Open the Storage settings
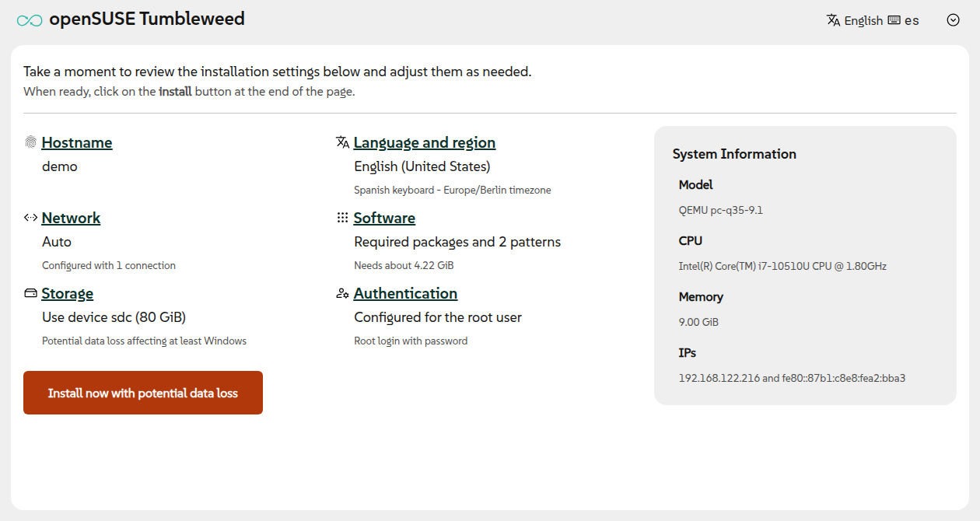The width and height of the screenshot is (980, 521). pyautogui.click(x=67, y=293)
